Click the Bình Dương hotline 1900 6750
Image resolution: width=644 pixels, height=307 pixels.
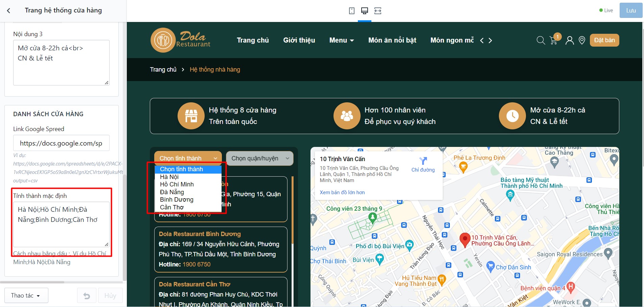point(197,264)
